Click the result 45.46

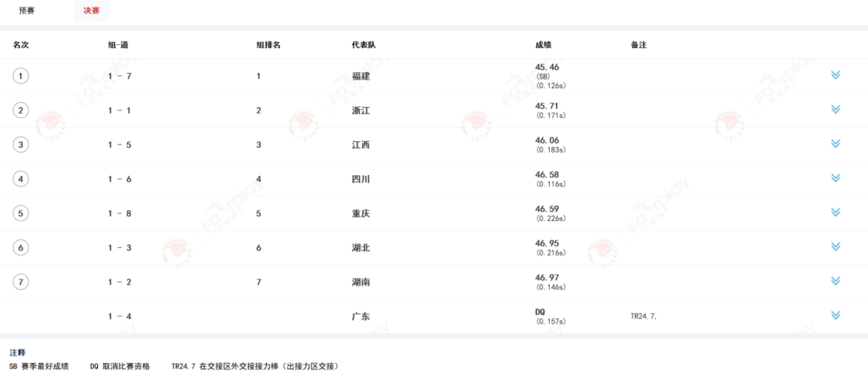tap(547, 67)
